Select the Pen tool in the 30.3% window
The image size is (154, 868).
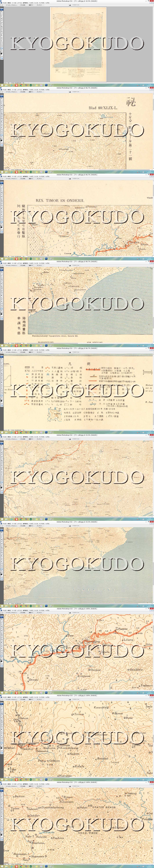(2, 37)
